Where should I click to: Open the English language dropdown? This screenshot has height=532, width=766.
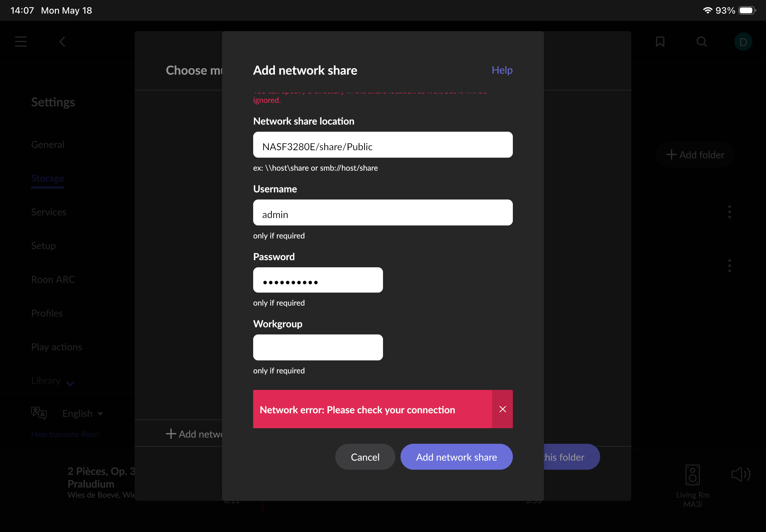(82, 413)
